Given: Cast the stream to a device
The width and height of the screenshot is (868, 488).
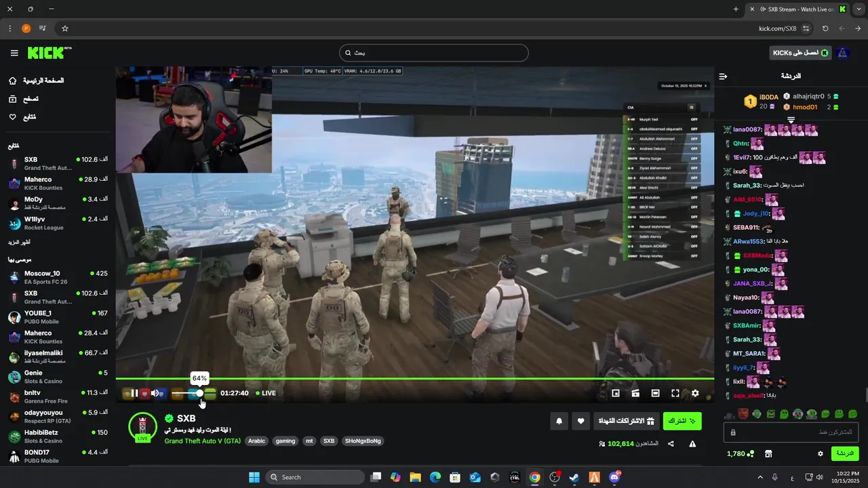Looking at the screenshot, I should 635,393.
